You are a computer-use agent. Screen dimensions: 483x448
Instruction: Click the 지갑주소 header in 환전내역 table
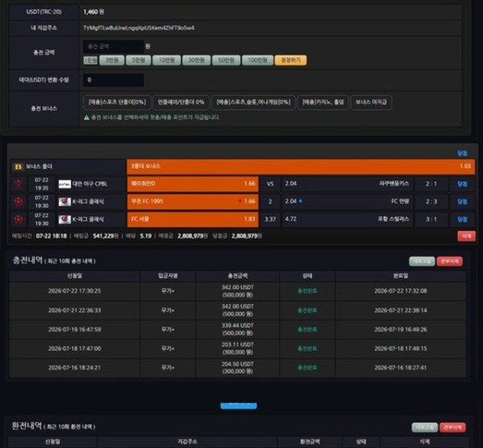(x=188, y=442)
